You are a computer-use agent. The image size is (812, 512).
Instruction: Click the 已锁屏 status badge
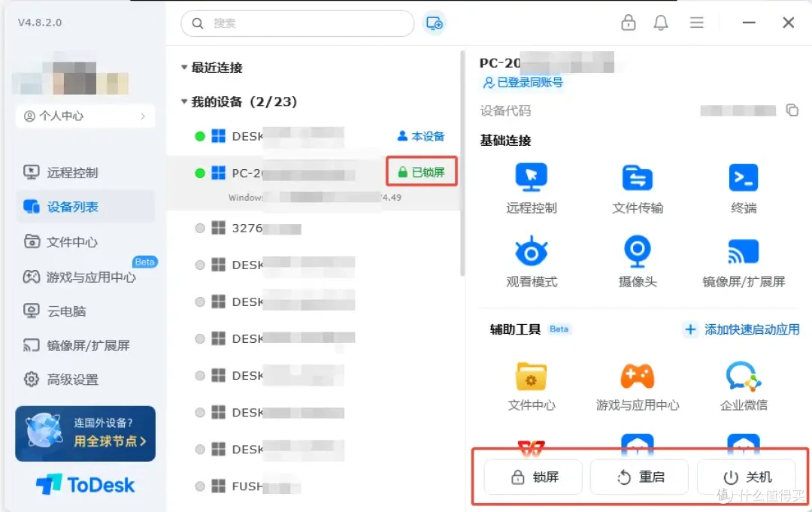tap(421, 172)
